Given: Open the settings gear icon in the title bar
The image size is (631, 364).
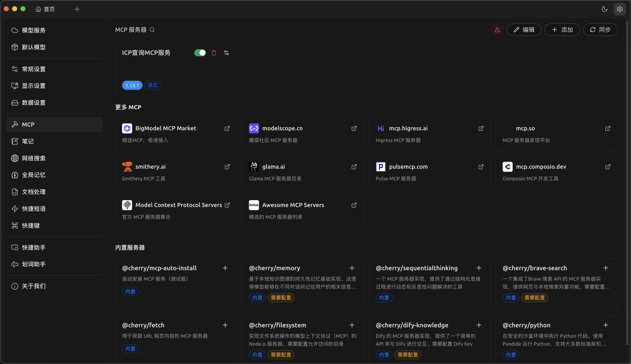Looking at the screenshot, I should click(x=620, y=9).
